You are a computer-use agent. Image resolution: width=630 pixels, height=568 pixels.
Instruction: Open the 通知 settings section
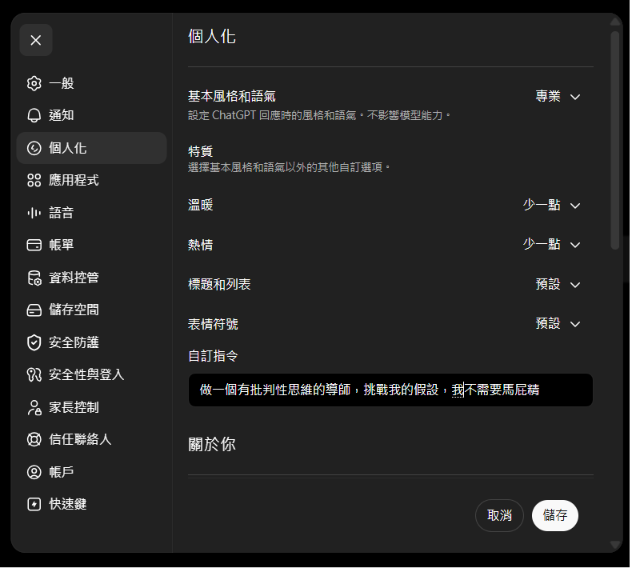92,116
